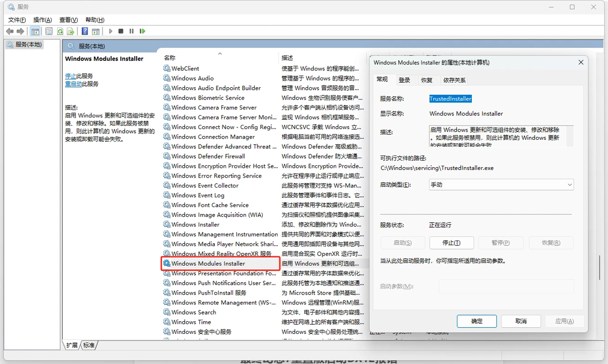Click the gear icon beside Windows Search

pyautogui.click(x=167, y=312)
